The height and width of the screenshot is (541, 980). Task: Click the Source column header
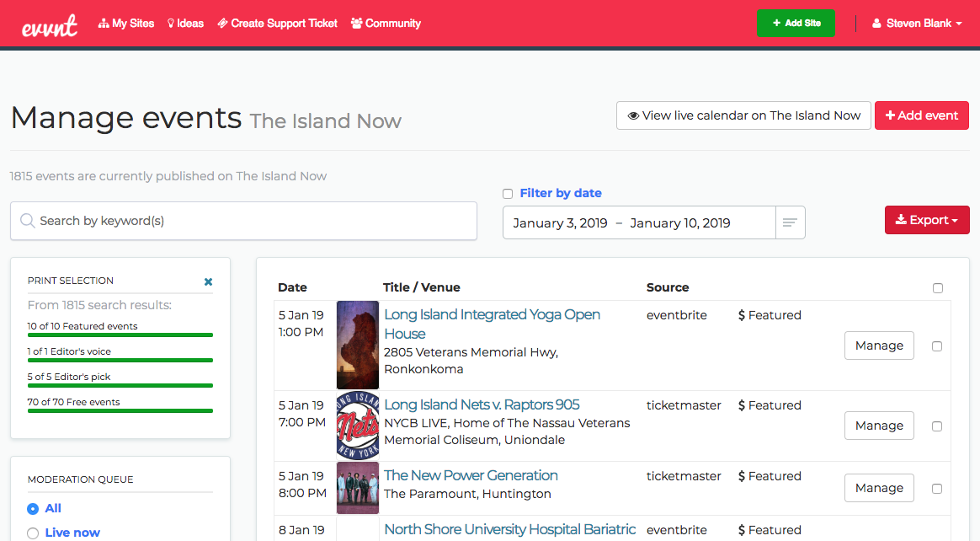(668, 287)
